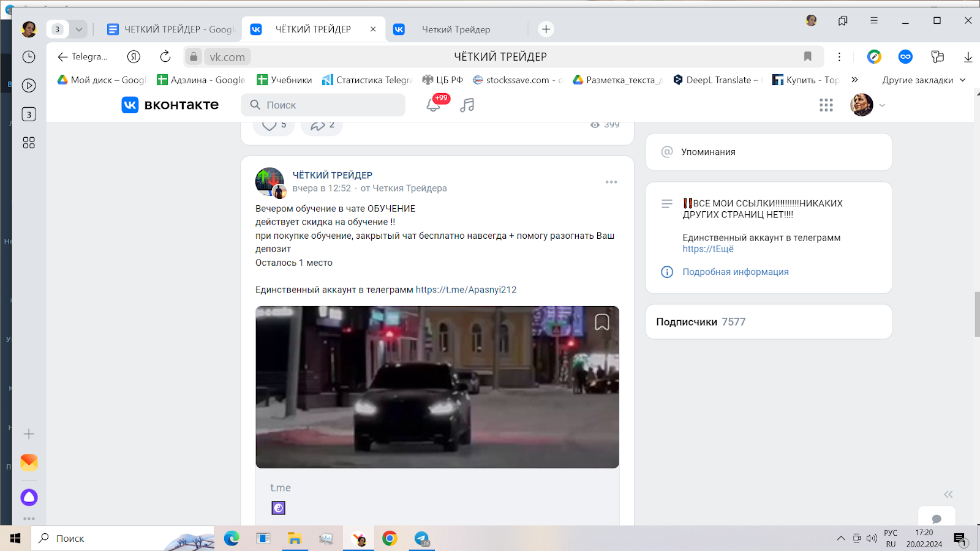Open the page options three-dot menu
The image size is (980, 551).
coord(839,57)
